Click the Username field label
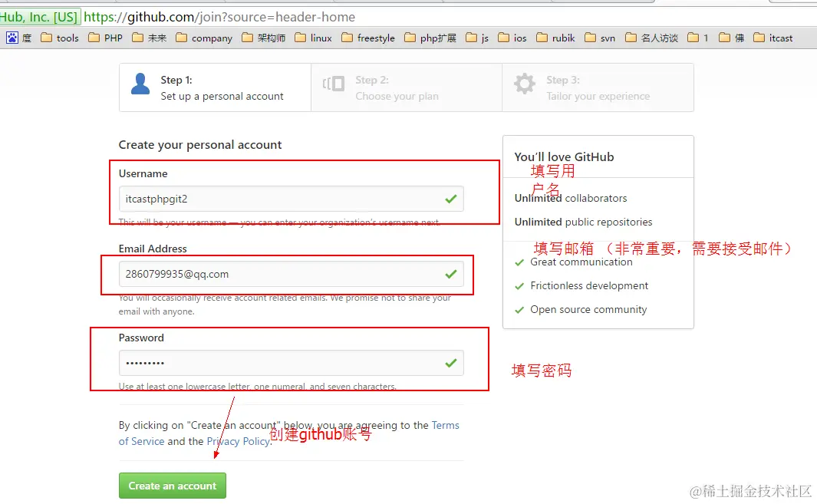The width and height of the screenshot is (817, 504). pyautogui.click(x=143, y=173)
